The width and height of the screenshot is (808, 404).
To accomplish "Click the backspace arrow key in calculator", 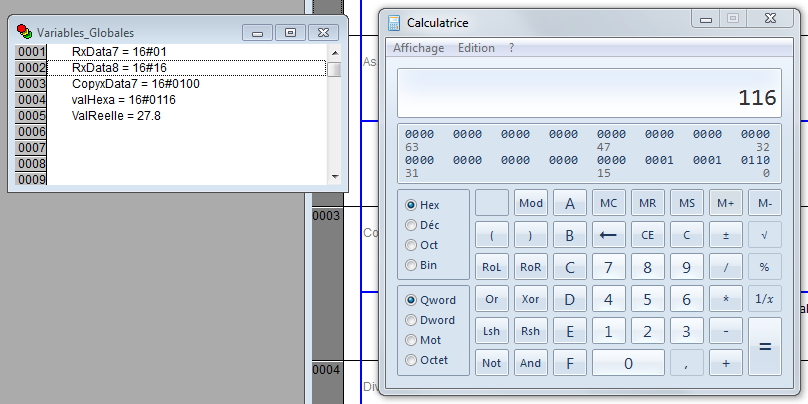I will 608,235.
